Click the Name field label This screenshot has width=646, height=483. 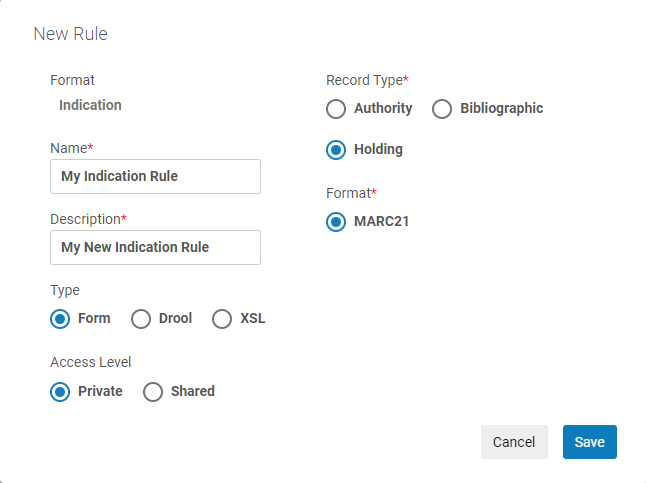[x=70, y=148]
